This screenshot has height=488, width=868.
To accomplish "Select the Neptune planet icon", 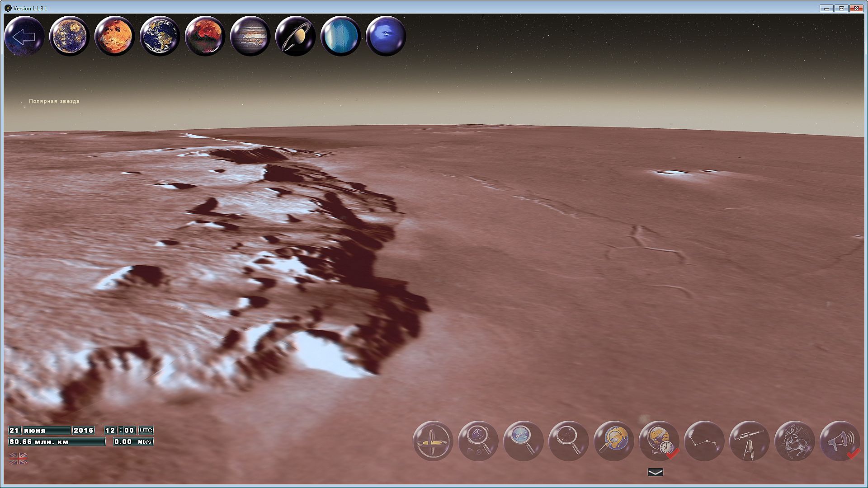I will 386,36.
